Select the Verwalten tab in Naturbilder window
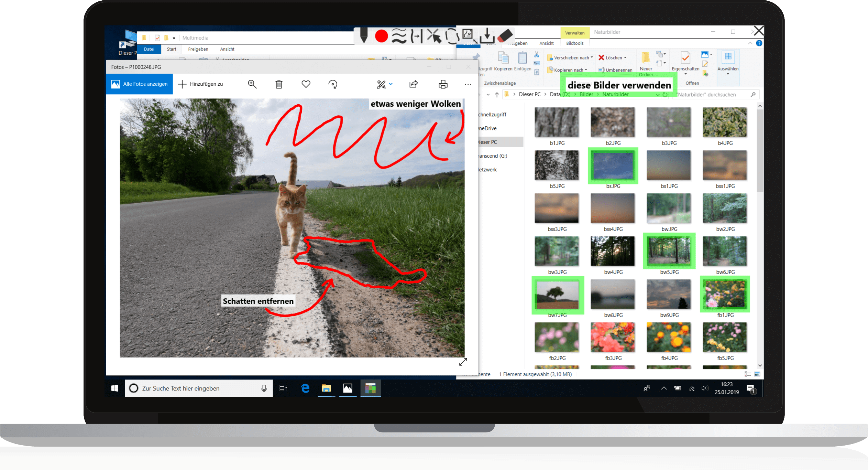This screenshot has width=868, height=470. point(575,33)
